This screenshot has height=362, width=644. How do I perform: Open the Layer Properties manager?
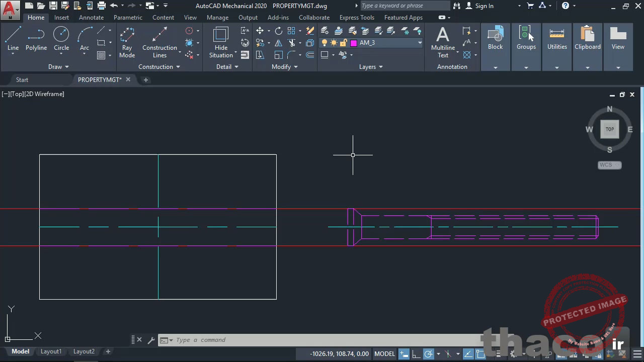coord(325,30)
